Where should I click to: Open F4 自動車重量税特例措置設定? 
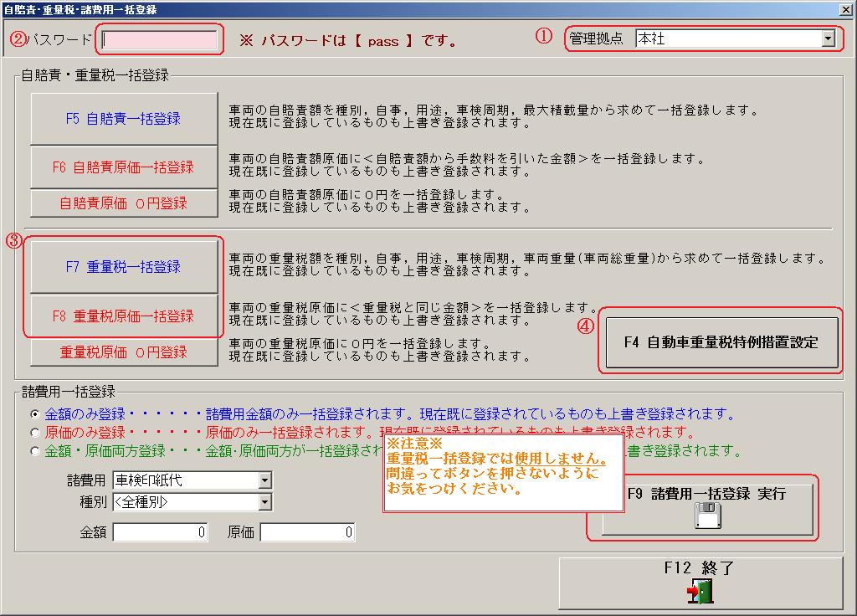[721, 342]
